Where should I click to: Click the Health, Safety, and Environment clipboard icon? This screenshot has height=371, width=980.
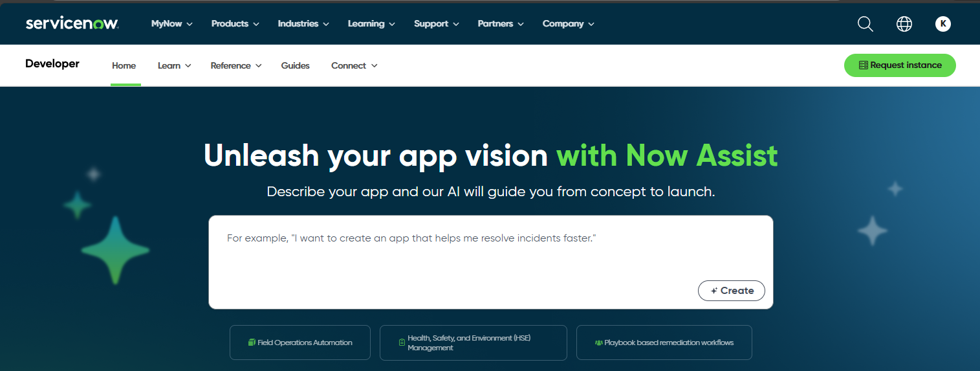pyautogui.click(x=402, y=343)
